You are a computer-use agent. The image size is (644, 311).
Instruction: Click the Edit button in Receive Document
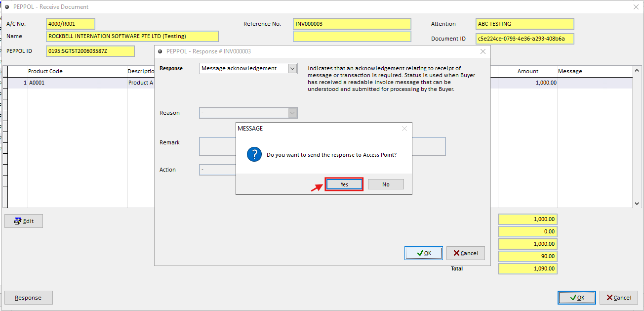[24, 221]
